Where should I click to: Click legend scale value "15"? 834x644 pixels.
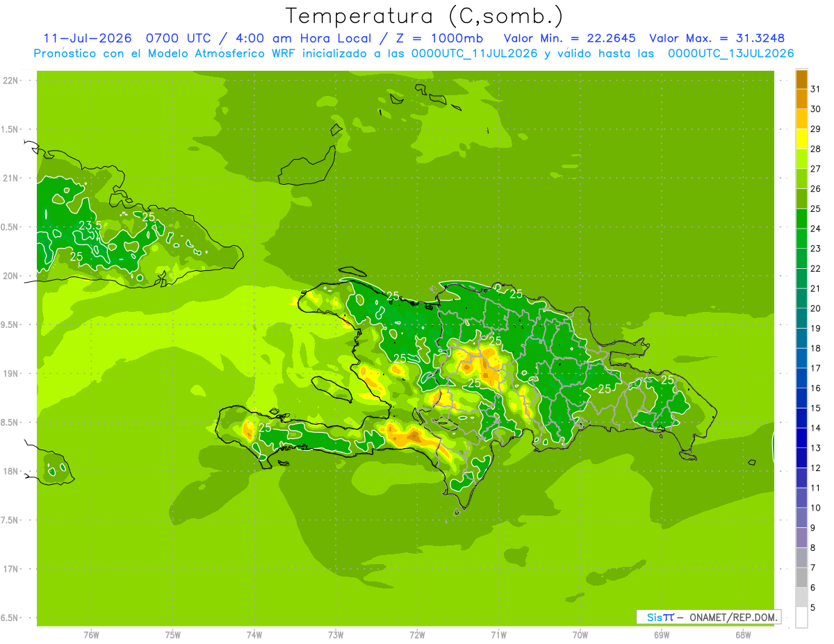816,408
